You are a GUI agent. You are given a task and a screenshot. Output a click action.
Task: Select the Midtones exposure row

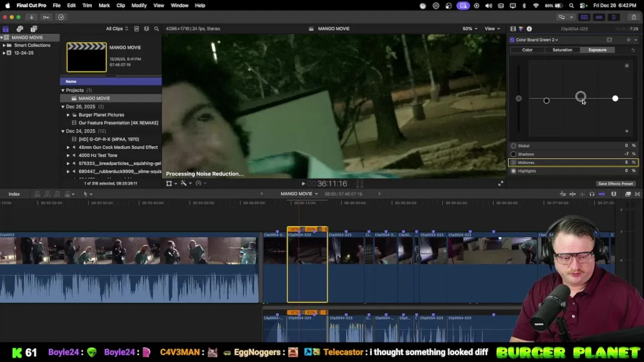573,162
